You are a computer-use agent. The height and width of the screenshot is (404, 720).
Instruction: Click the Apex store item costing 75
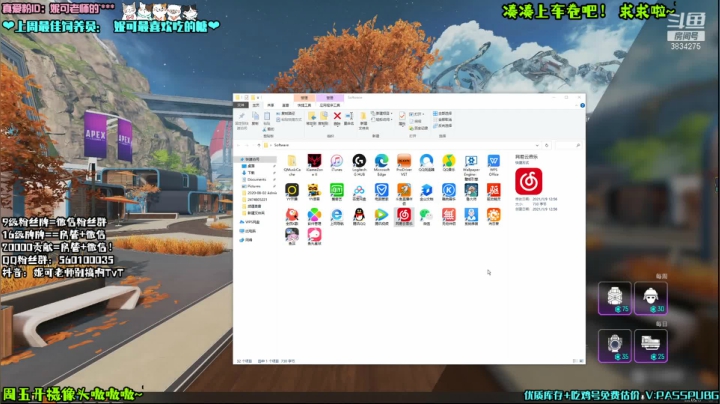pos(615,298)
